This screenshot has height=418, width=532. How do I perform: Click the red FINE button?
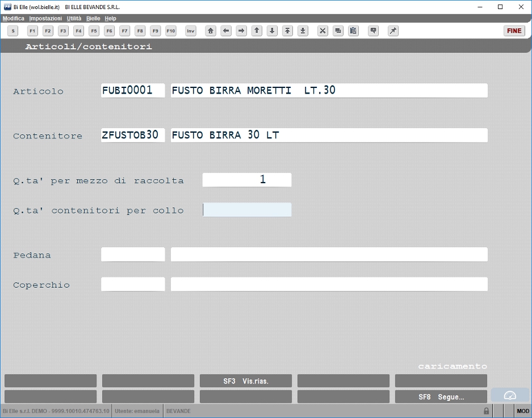514,31
